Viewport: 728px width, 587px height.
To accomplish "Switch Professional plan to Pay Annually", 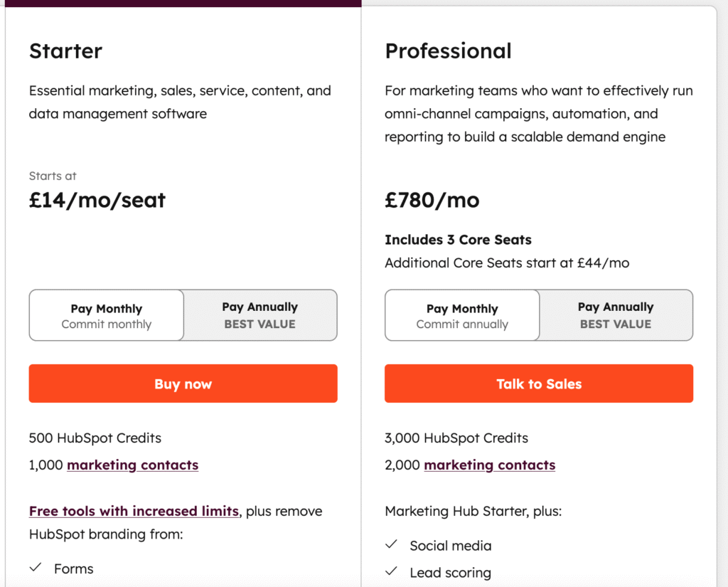I will pyautogui.click(x=616, y=314).
